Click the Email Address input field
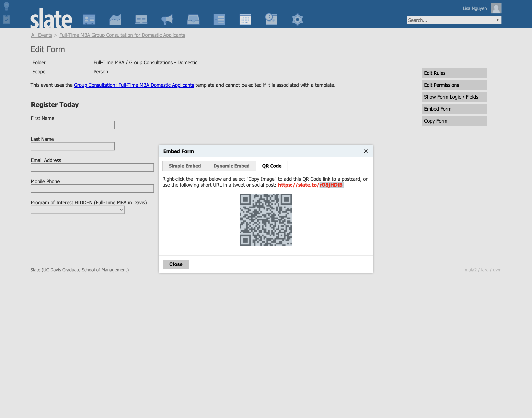532x418 pixels. pyautogui.click(x=92, y=167)
